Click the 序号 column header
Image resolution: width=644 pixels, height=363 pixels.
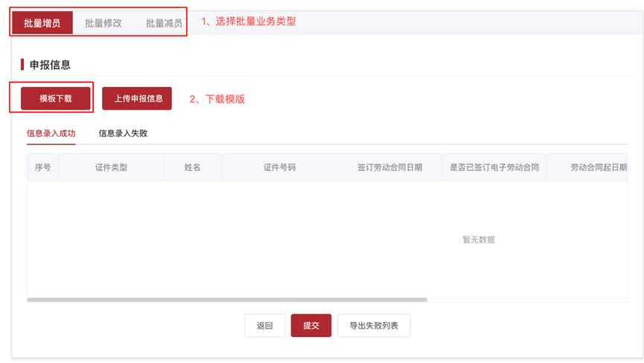click(x=43, y=167)
